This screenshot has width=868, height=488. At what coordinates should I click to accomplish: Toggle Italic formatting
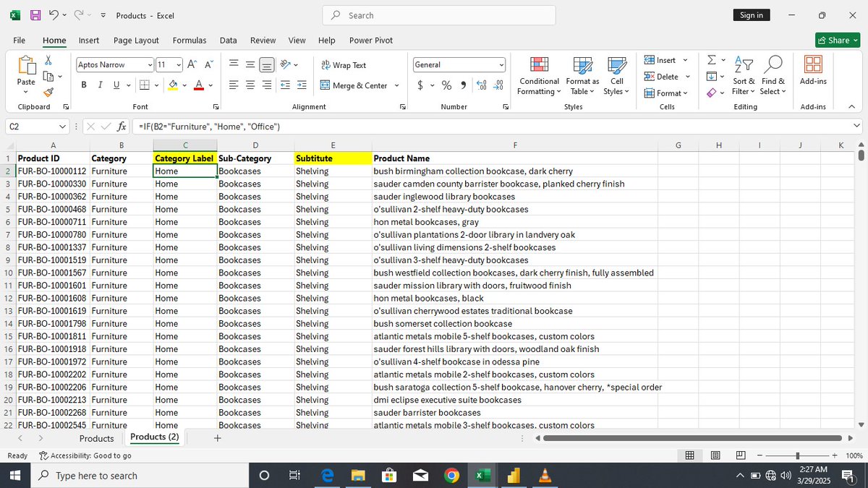coord(100,85)
